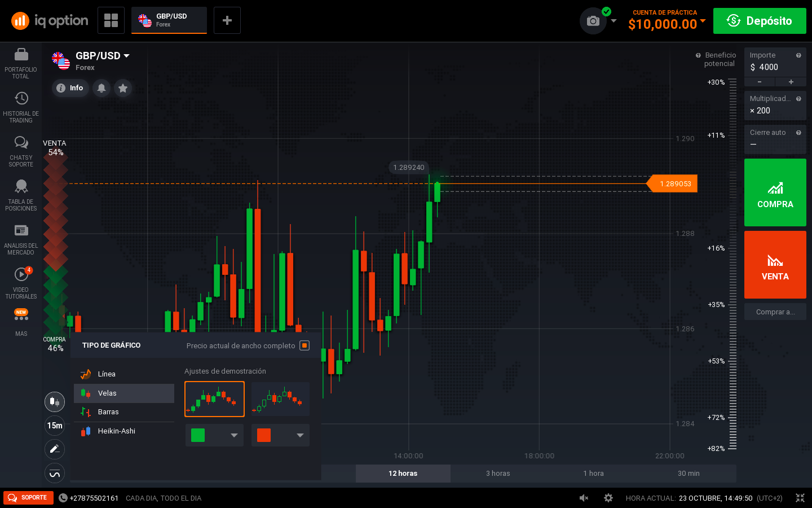The width and height of the screenshot is (812, 508).
Task: Open the green rising candle color dropdown
Action: pos(214,435)
